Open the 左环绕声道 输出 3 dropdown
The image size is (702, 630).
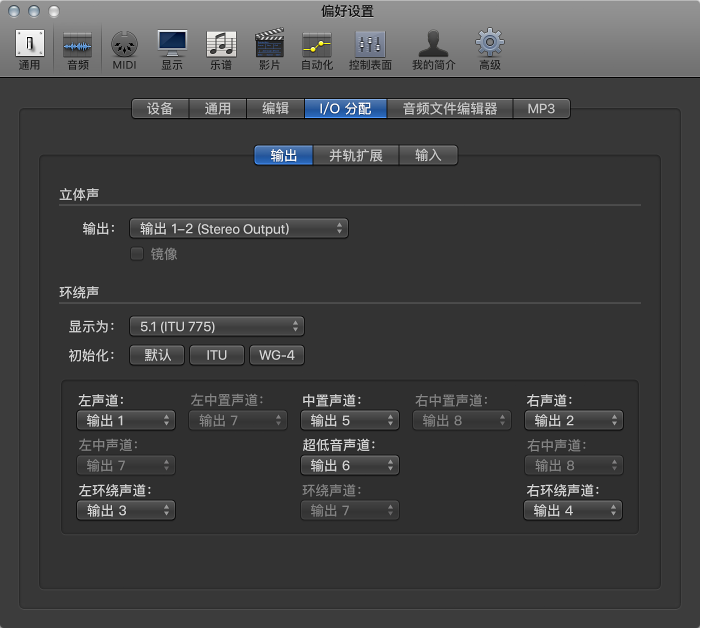pyautogui.click(x=126, y=510)
